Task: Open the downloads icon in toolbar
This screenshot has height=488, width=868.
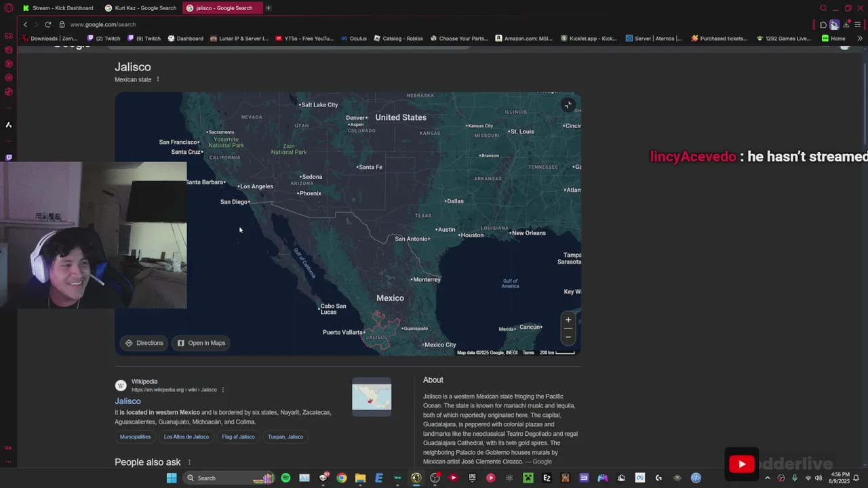Action: click(846, 25)
